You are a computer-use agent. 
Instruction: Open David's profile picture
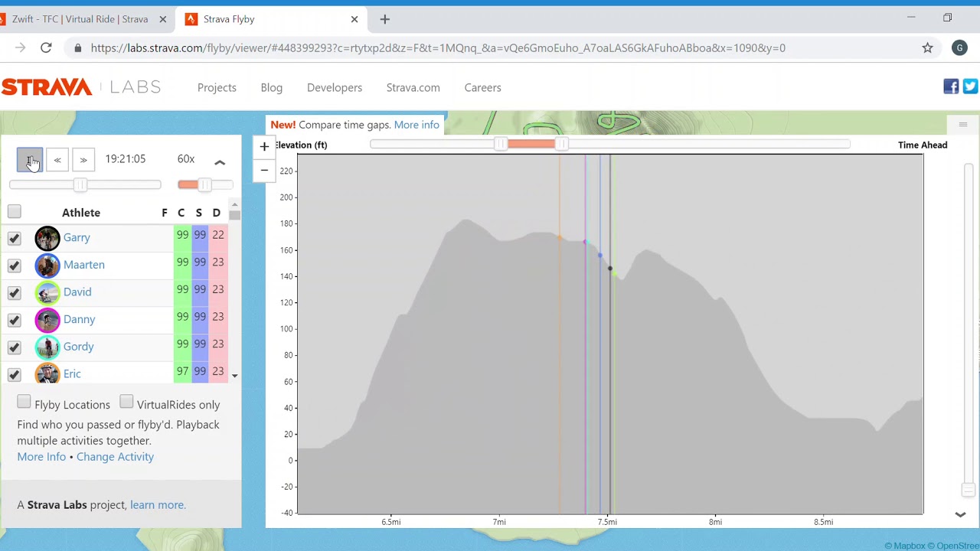click(47, 292)
